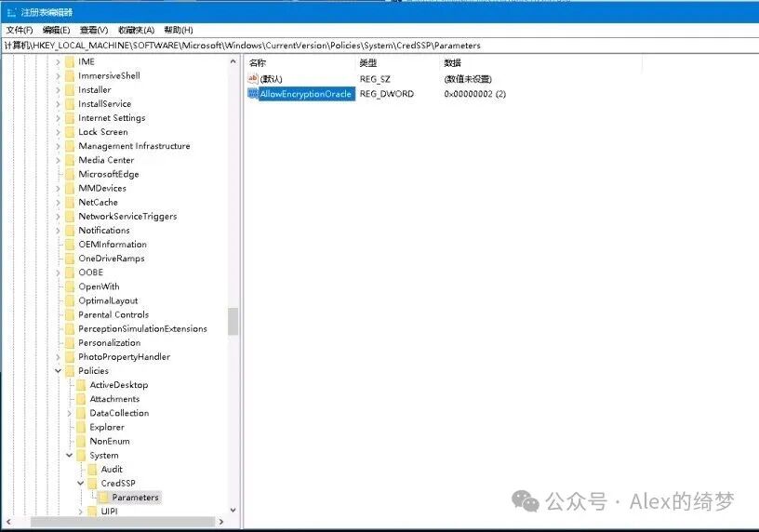Click the Registry Editor title bar icon
The height and width of the screenshot is (532, 759).
[10, 12]
